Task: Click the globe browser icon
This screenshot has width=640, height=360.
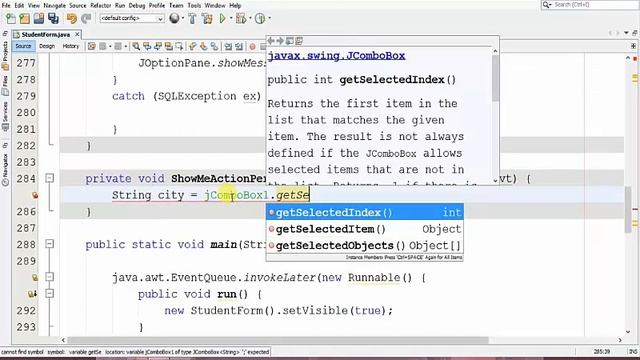Action: click(174, 18)
